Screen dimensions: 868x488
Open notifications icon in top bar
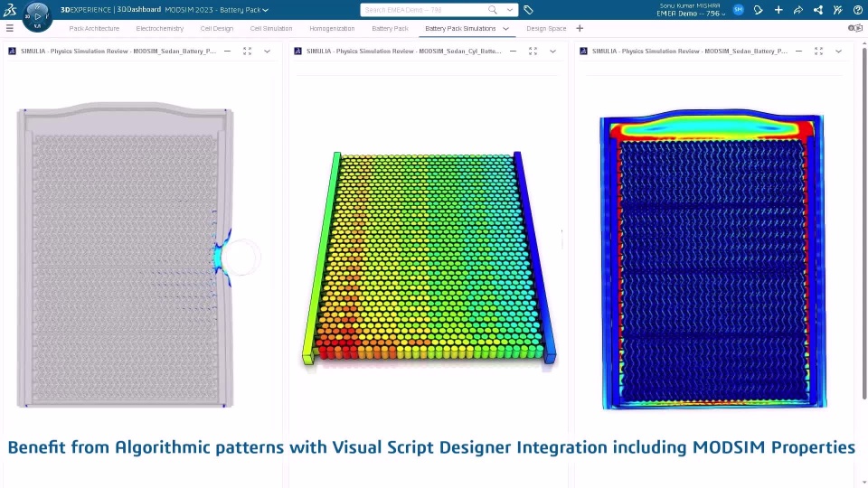tap(759, 9)
